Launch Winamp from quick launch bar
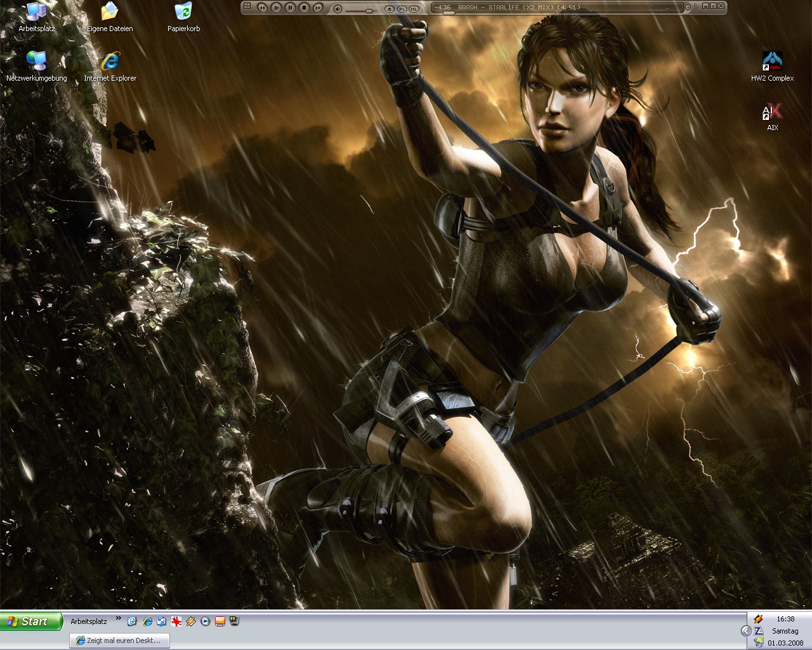 coord(191,621)
